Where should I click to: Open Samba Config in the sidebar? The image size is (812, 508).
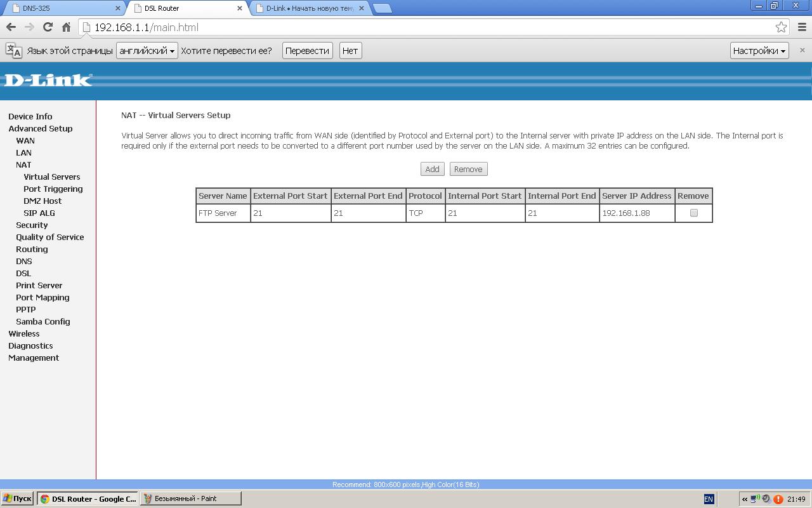pos(43,321)
